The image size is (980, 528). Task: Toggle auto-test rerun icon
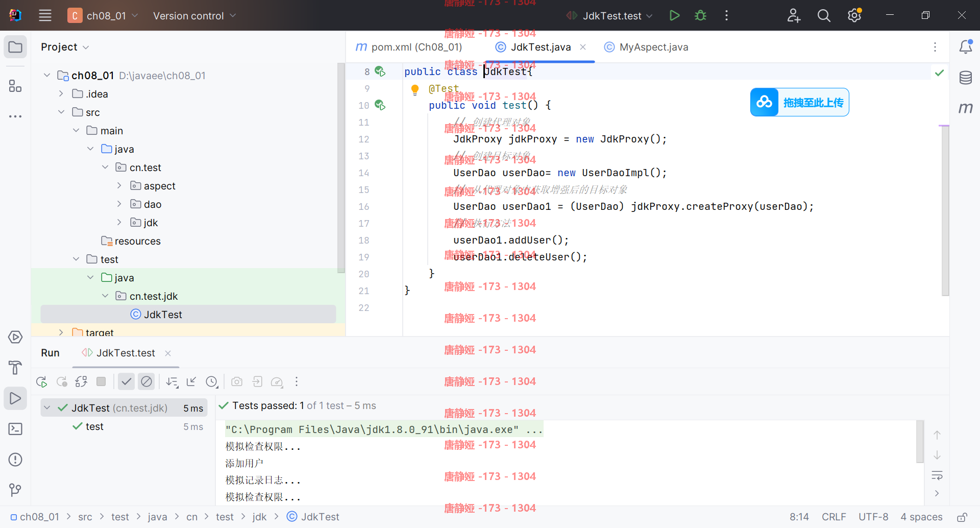[x=81, y=381]
